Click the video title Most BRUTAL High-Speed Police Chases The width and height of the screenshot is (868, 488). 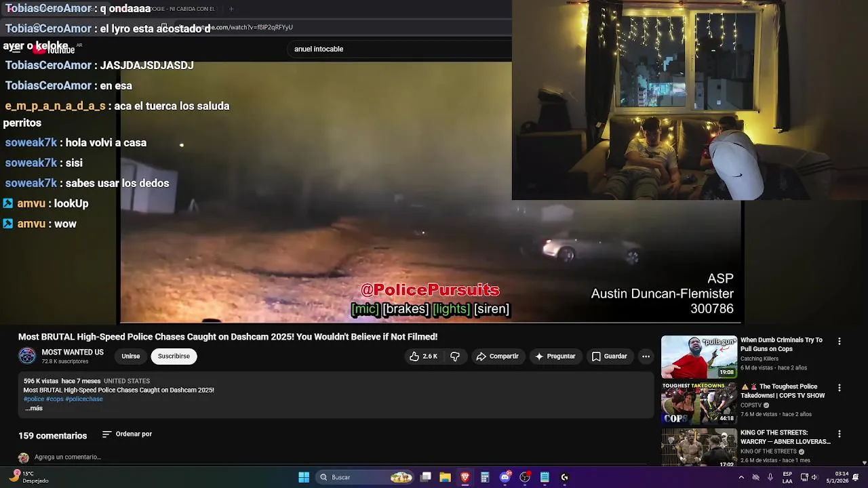pos(228,337)
